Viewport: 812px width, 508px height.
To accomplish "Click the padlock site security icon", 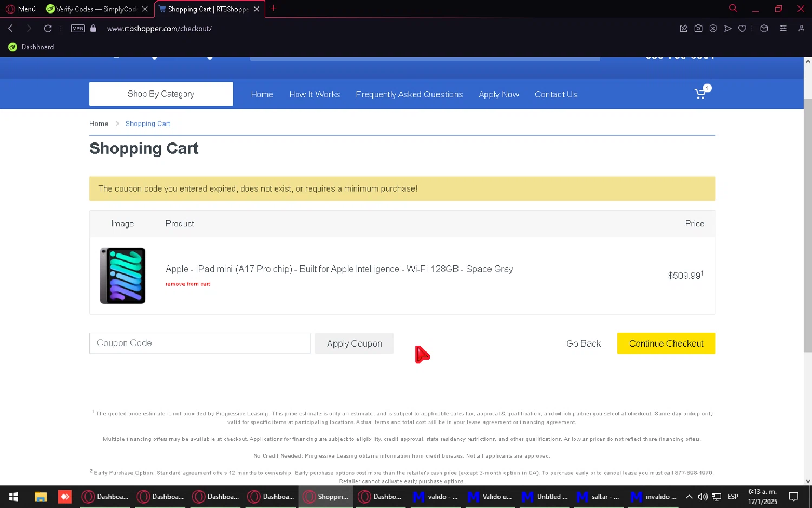I will [93, 28].
